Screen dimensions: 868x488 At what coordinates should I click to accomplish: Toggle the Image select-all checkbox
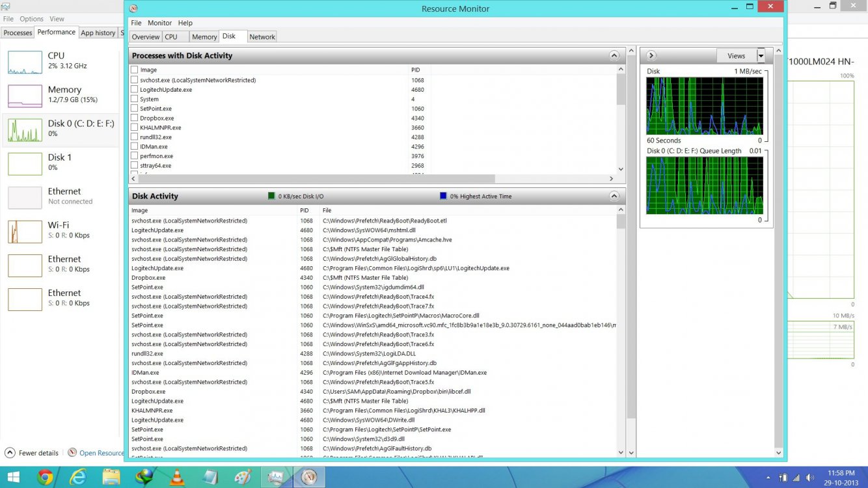[134, 70]
